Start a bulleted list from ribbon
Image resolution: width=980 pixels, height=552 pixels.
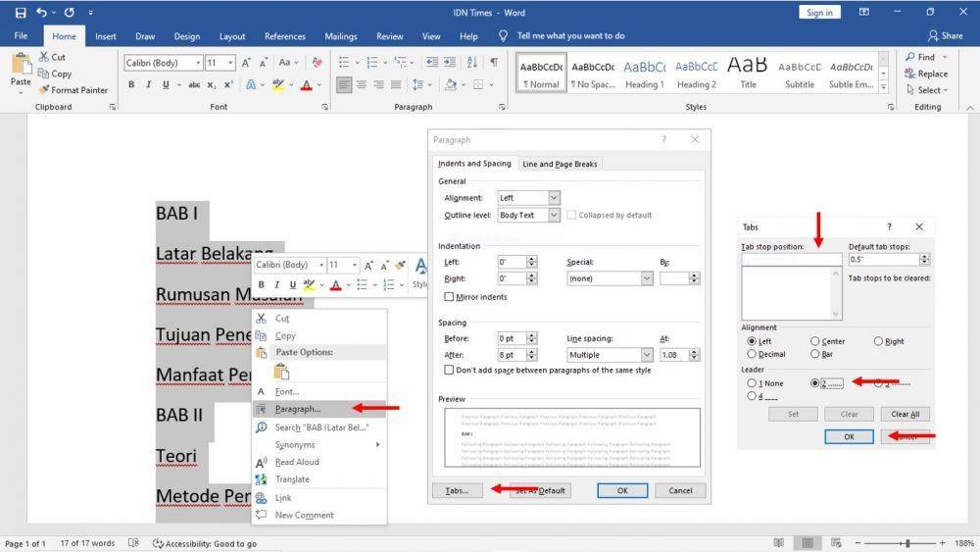(x=344, y=62)
